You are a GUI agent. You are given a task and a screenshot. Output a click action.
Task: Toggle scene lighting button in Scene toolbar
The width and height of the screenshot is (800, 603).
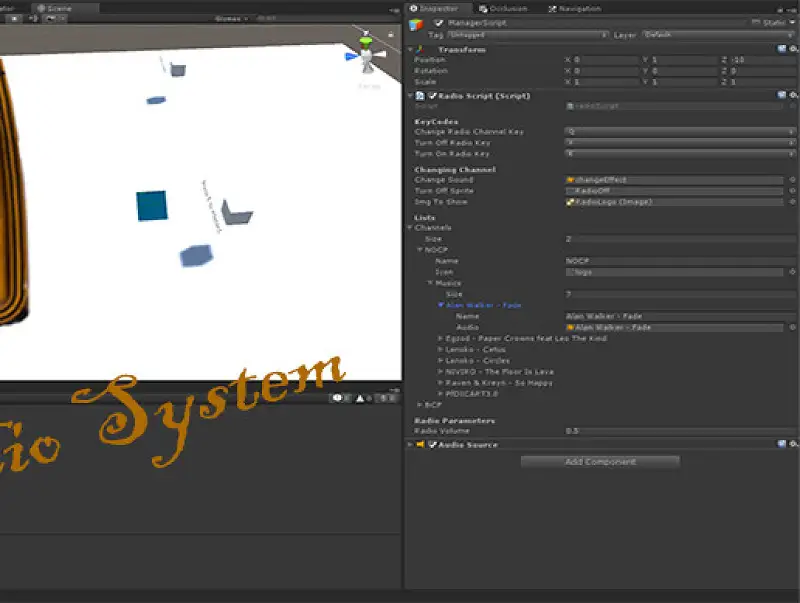click(x=14, y=18)
